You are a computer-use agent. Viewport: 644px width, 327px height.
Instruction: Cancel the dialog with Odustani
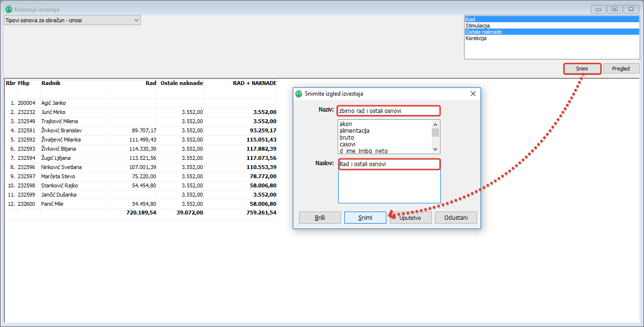pos(456,218)
